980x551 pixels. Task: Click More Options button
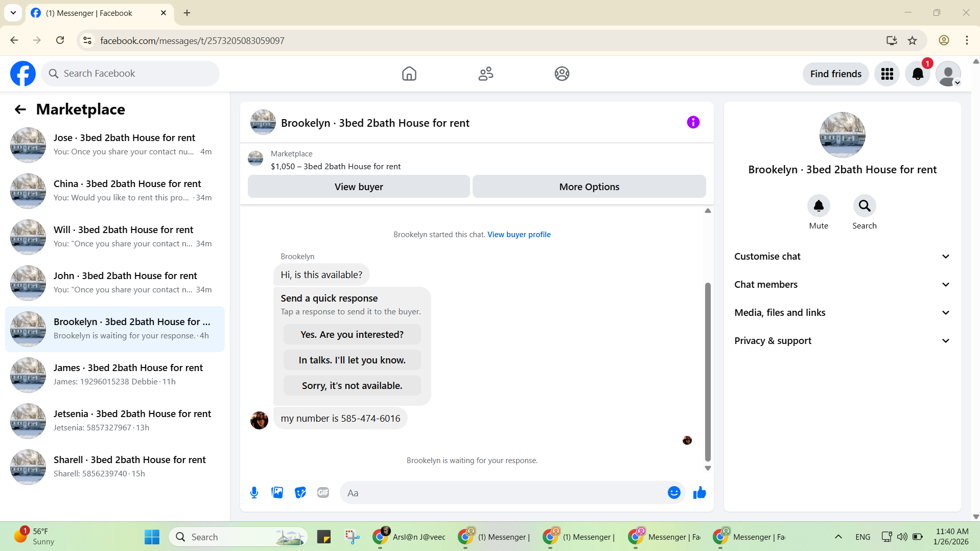click(x=589, y=187)
